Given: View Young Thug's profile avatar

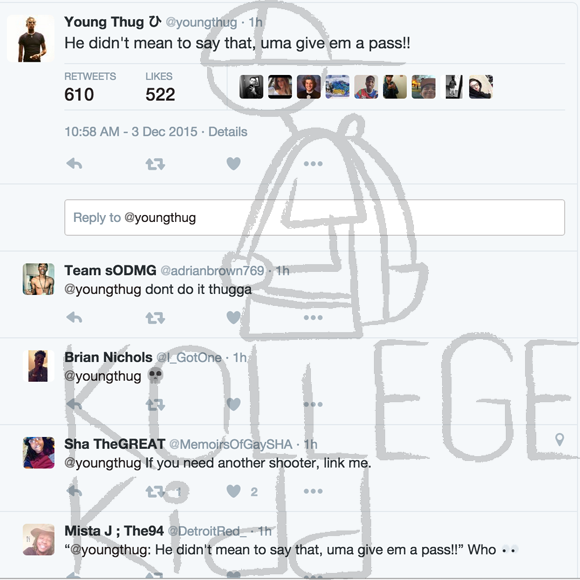Looking at the screenshot, I should click(31, 38).
